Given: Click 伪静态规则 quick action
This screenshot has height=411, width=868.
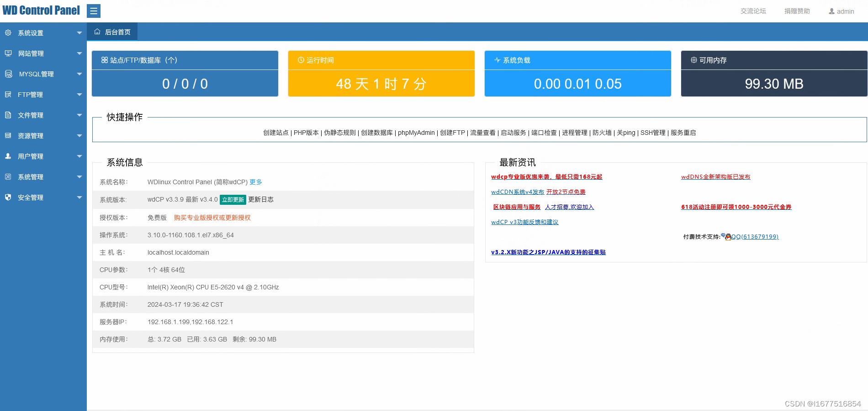Looking at the screenshot, I should click(x=340, y=133).
